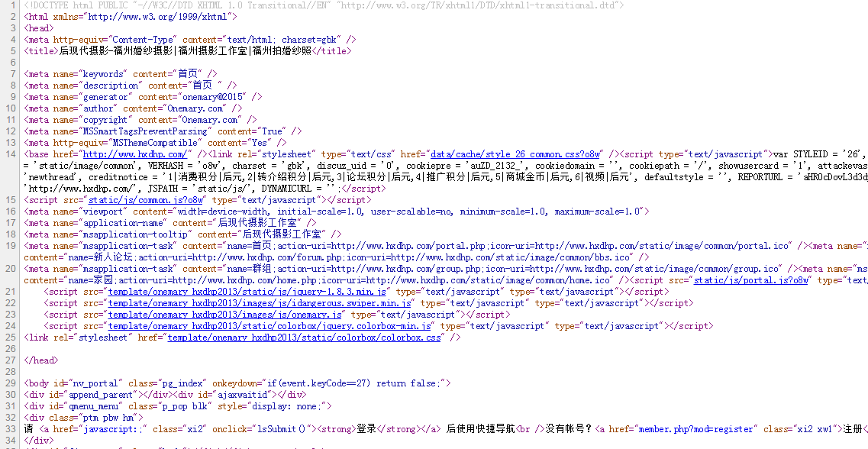Click line number 1 in the gutter
The image size is (868, 449).
tap(13, 5)
